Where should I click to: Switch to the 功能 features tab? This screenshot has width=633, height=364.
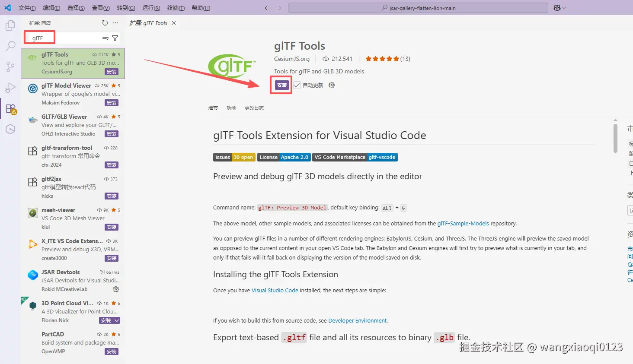[231, 108]
